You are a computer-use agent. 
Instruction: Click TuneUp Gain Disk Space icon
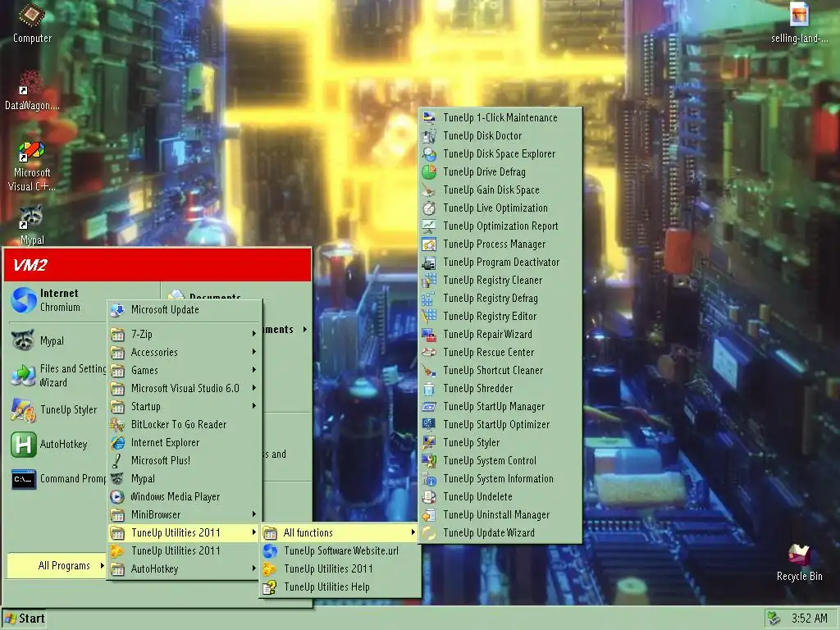pos(429,190)
